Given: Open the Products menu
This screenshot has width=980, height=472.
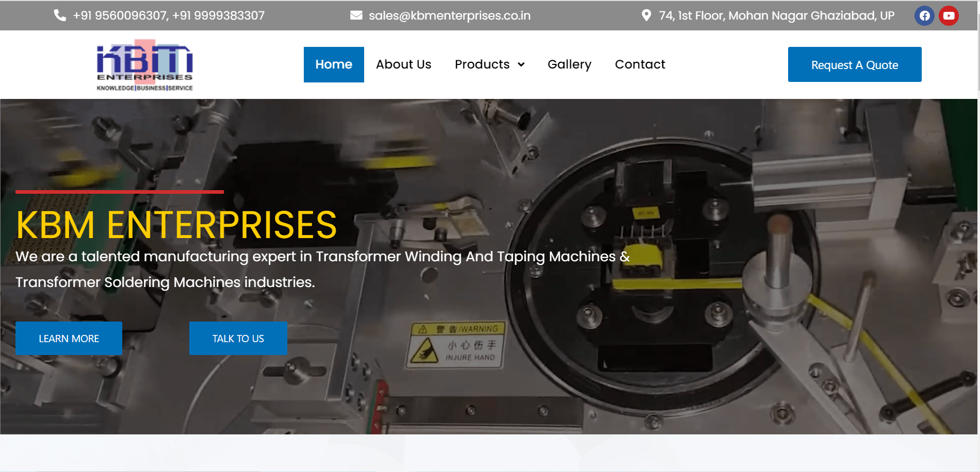Looking at the screenshot, I should (482, 64).
